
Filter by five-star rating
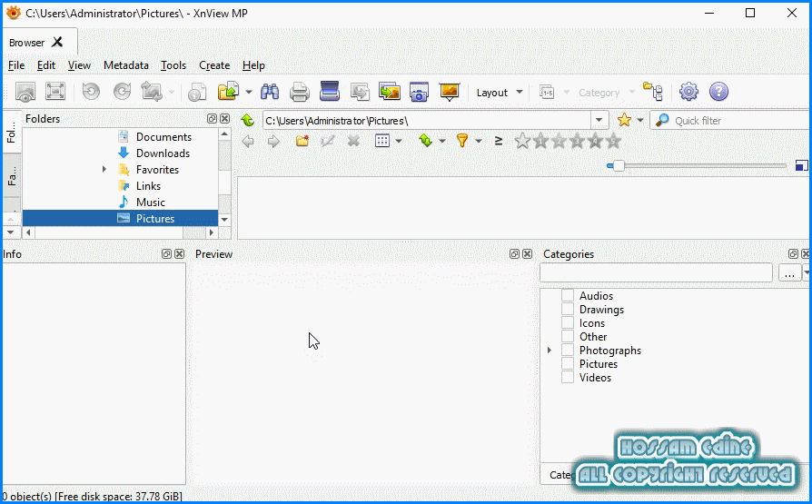tap(613, 141)
